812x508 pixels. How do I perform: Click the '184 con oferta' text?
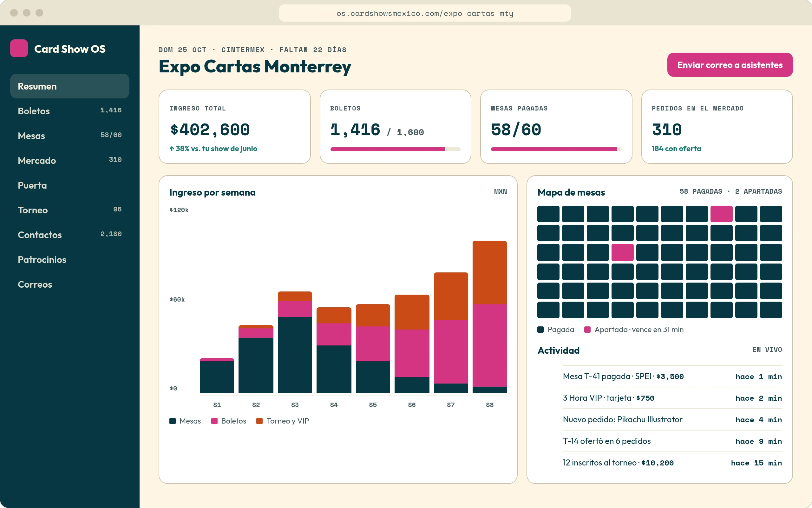(677, 149)
